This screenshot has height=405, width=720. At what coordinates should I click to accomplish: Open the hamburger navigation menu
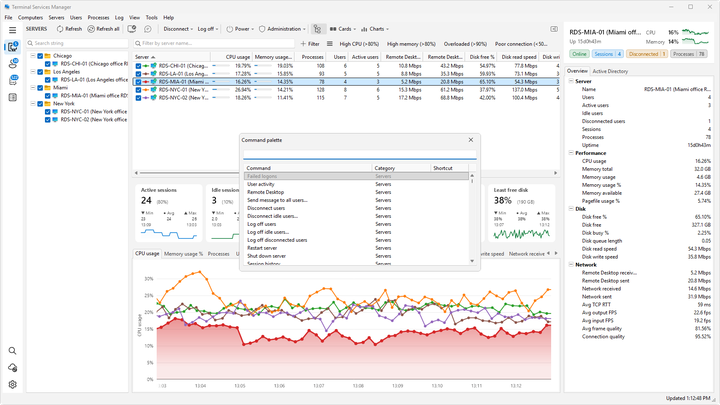(12, 30)
